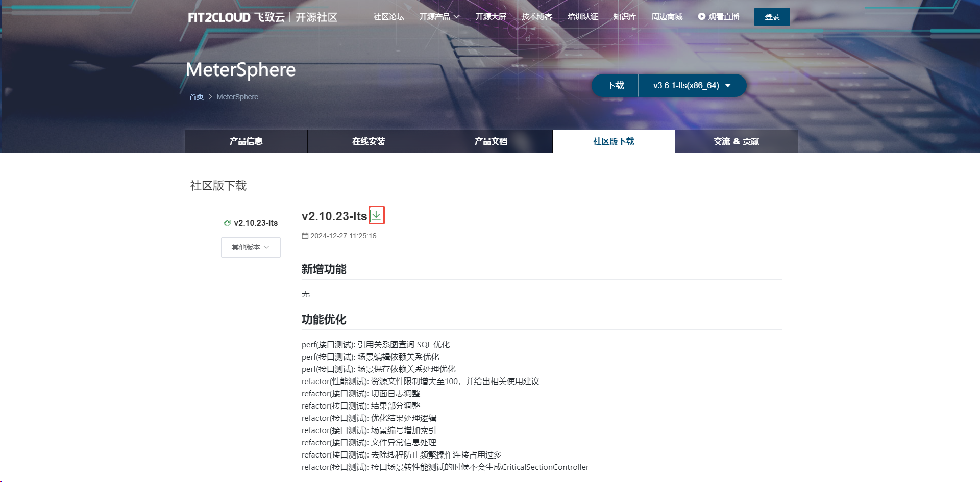Click the 新增功能 heading
This screenshot has width=980, height=482.
click(324, 269)
